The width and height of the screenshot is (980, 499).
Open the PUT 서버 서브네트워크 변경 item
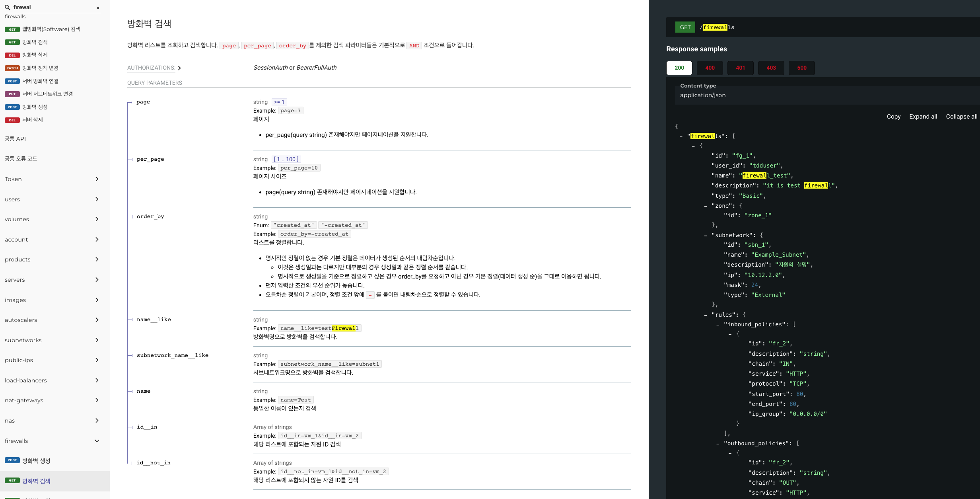coord(47,94)
